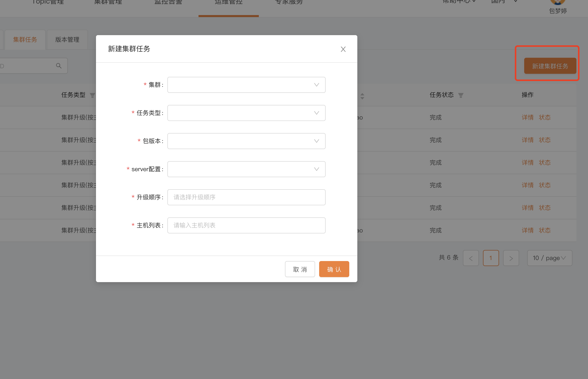The height and width of the screenshot is (379, 588).
Task: Click the sort arrows column icon
Action: (362, 96)
